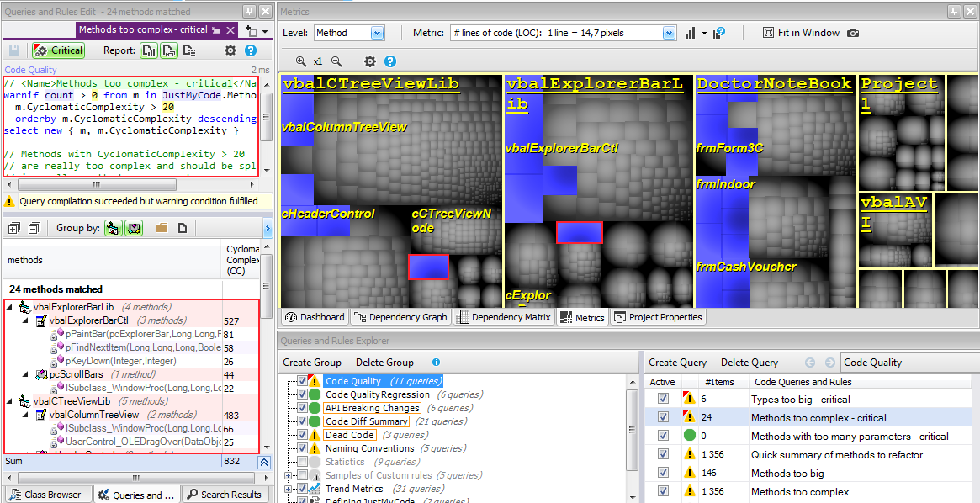Click the zoom in magnifier icon

301,61
